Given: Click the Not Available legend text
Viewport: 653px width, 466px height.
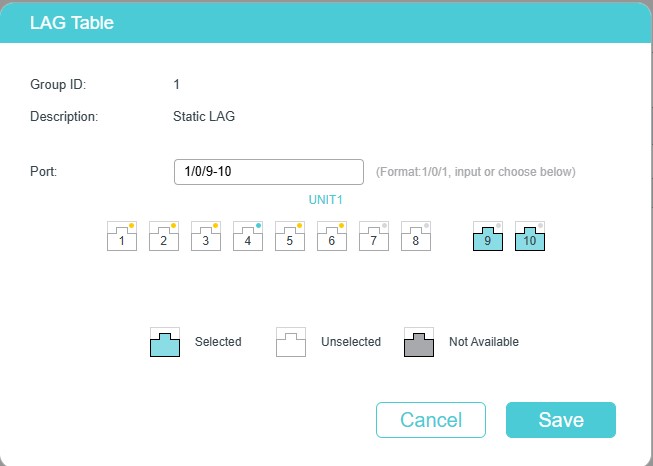Looking at the screenshot, I should (x=484, y=342).
